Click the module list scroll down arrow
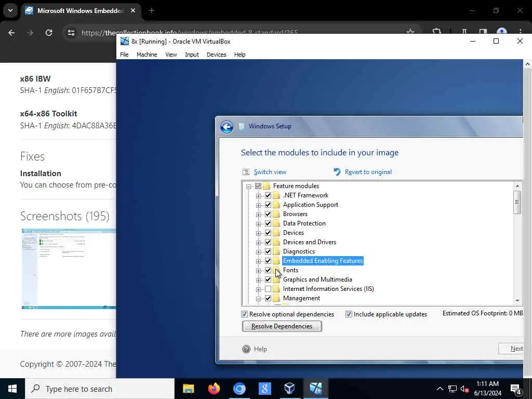 point(517,300)
